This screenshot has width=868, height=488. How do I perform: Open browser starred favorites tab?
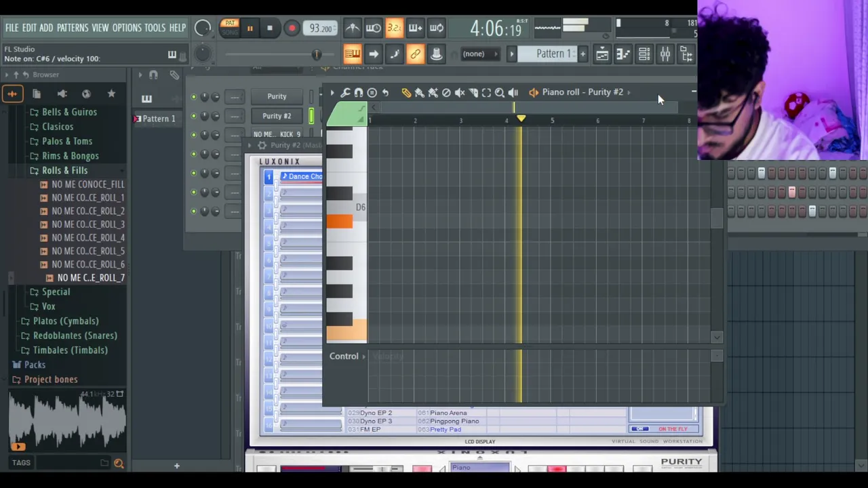111,94
